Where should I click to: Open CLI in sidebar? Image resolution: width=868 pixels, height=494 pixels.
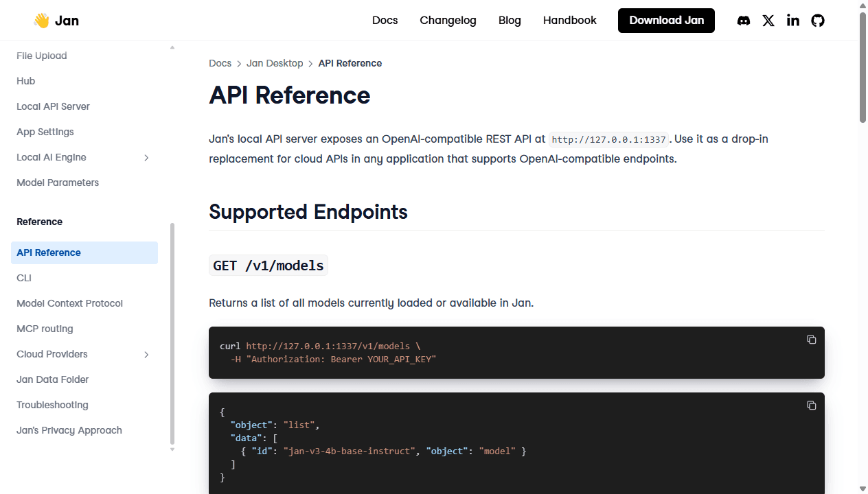coord(24,278)
